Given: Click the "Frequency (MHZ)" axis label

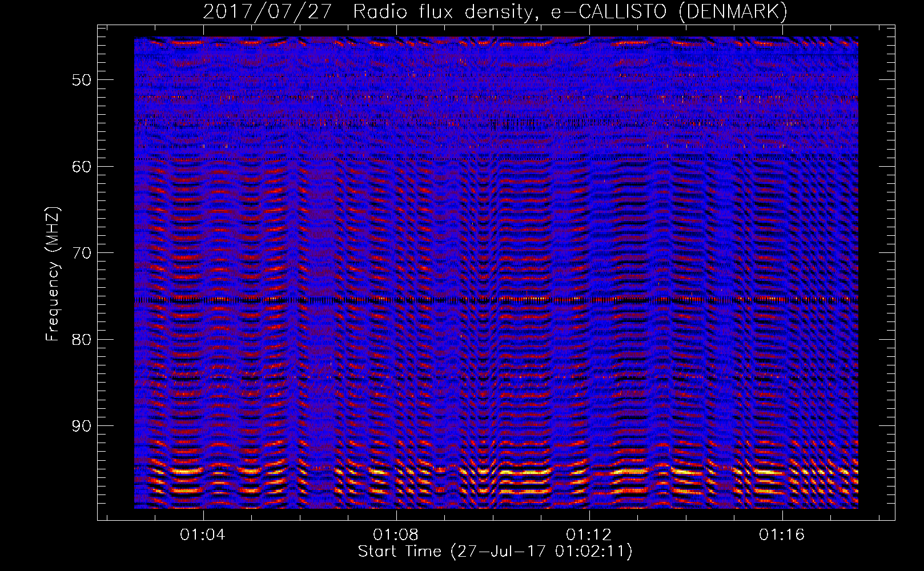Looking at the screenshot, I should coord(52,275).
